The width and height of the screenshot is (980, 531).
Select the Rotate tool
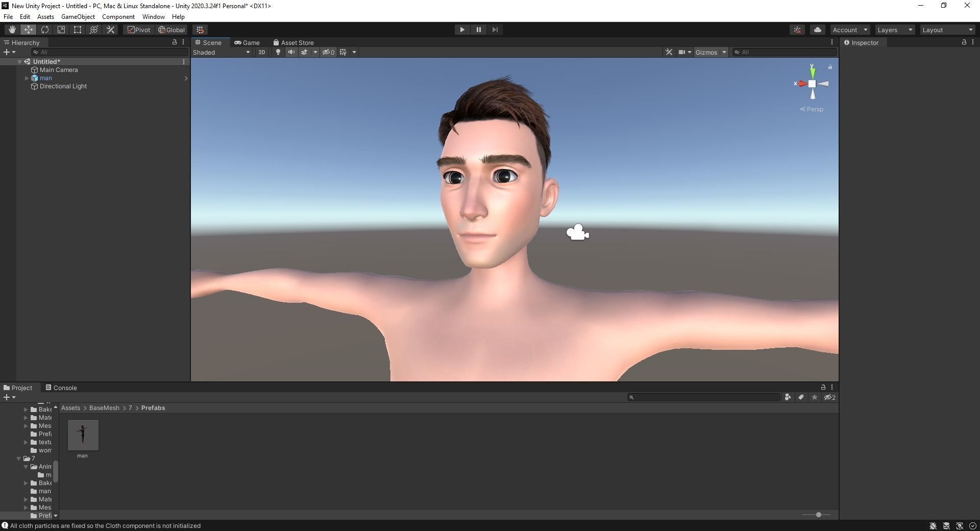coord(44,30)
